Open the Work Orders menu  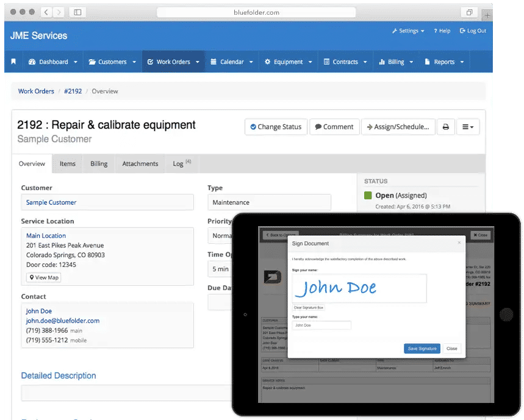(x=173, y=62)
